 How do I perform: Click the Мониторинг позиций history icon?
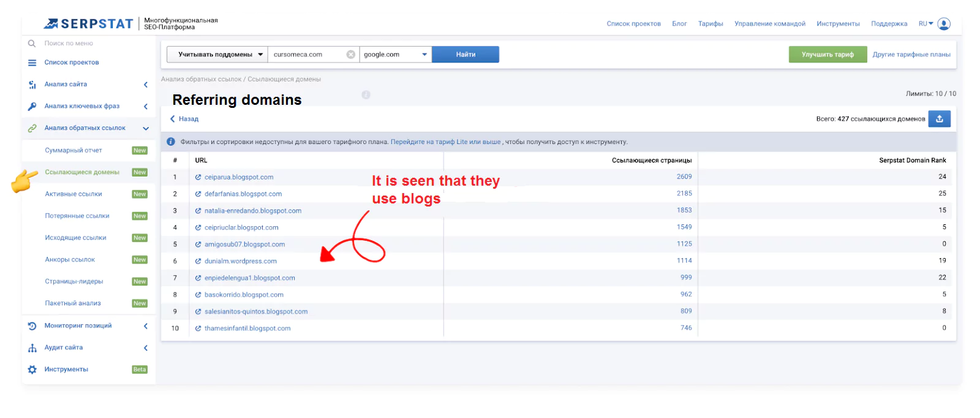coord(32,326)
